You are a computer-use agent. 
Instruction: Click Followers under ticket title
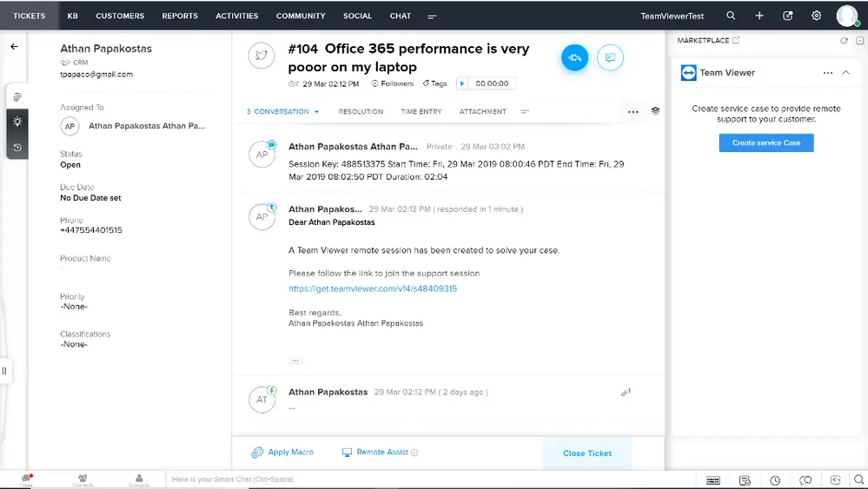click(x=393, y=83)
